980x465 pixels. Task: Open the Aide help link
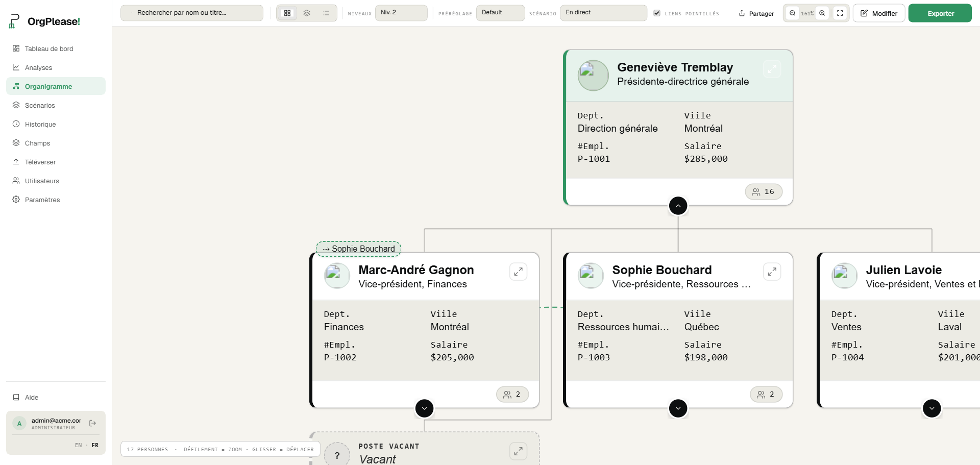(x=56, y=397)
